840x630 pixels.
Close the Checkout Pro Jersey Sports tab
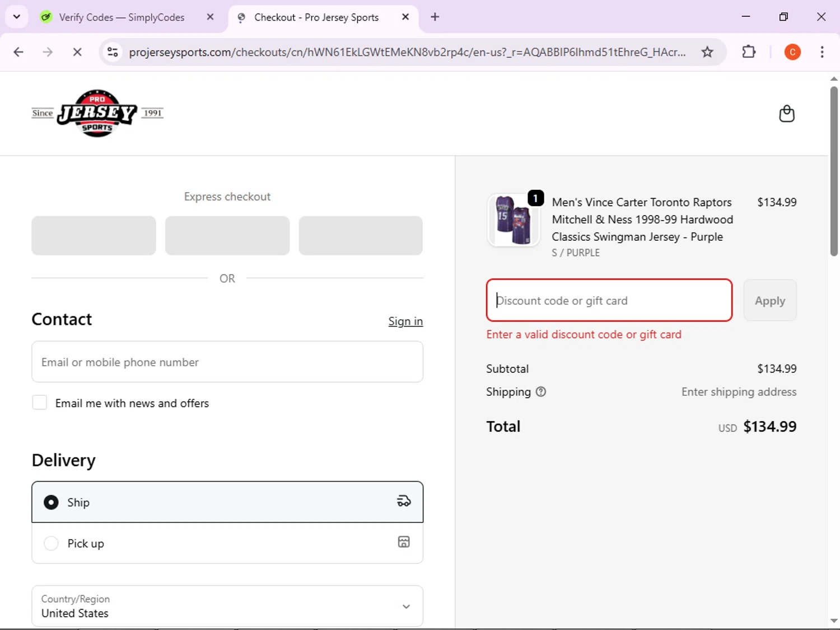click(405, 17)
